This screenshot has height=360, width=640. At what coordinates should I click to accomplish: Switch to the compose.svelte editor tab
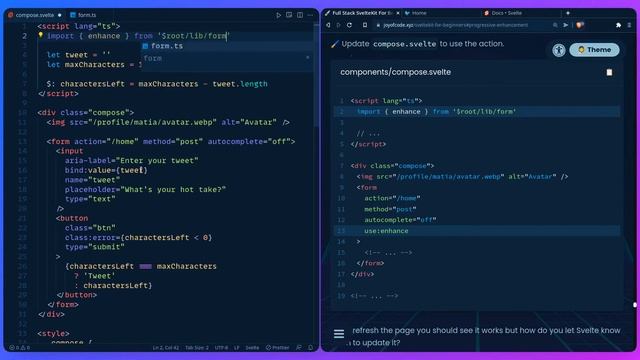click(x=35, y=15)
